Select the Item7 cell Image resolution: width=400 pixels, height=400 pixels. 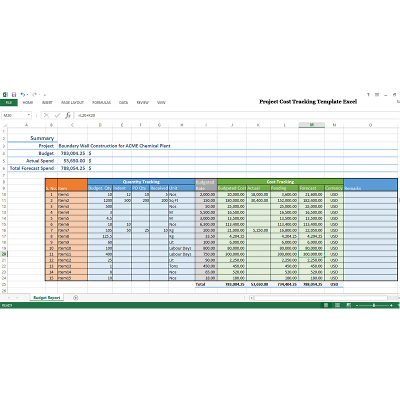(72, 230)
